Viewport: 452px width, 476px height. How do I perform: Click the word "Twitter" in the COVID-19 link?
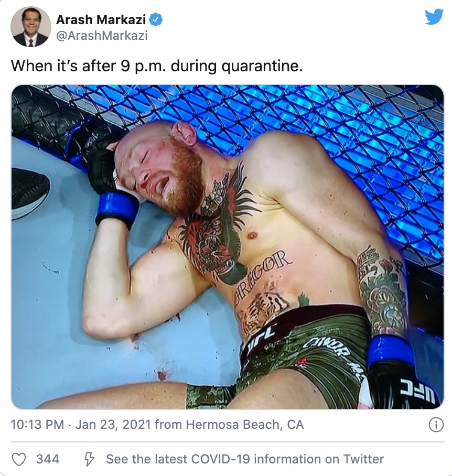click(x=363, y=459)
